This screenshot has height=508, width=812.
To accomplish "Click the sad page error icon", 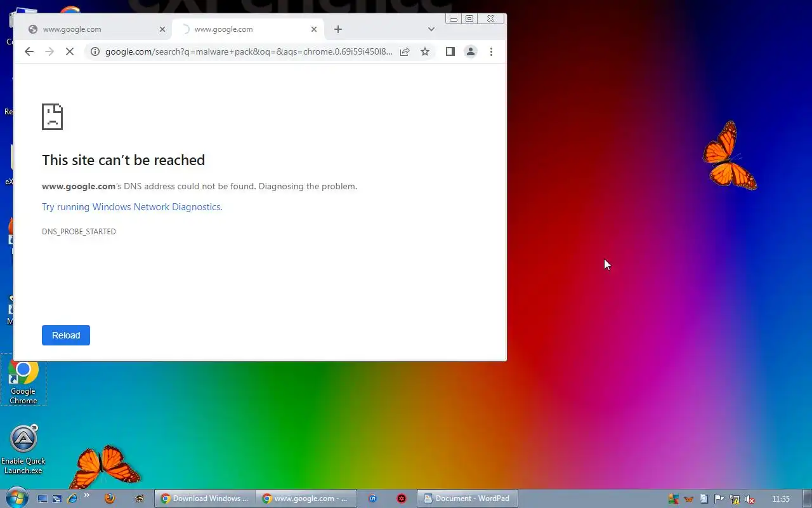I will pyautogui.click(x=52, y=117).
